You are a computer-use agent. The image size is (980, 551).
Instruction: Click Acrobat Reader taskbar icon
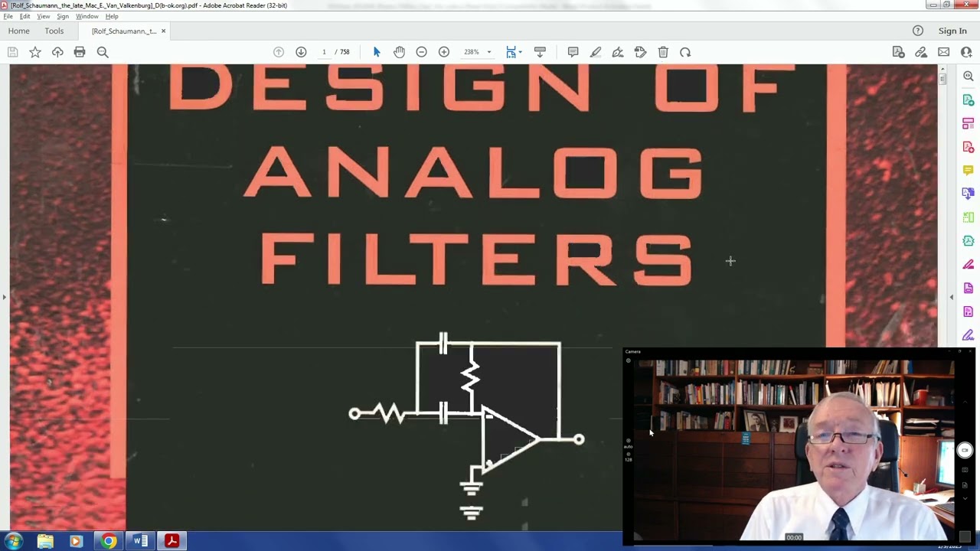[171, 542]
